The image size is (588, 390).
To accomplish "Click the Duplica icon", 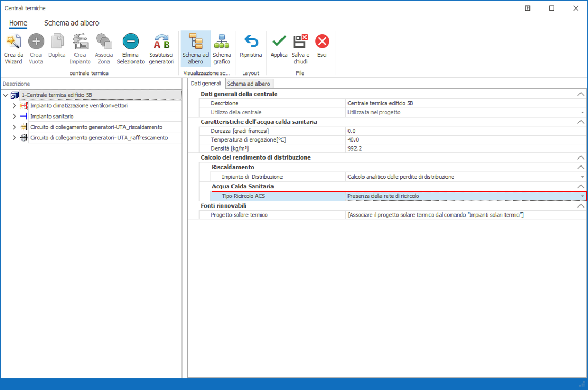I will click(57, 42).
